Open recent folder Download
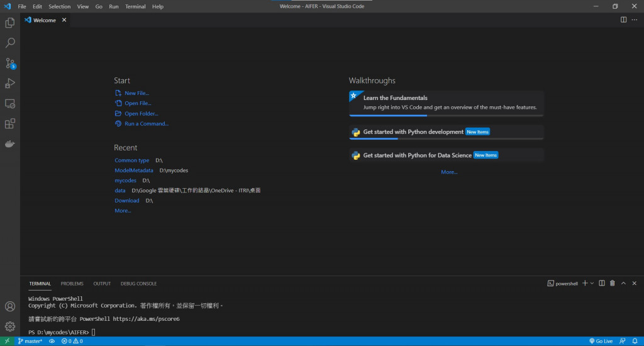The width and height of the screenshot is (644, 346). click(126, 201)
